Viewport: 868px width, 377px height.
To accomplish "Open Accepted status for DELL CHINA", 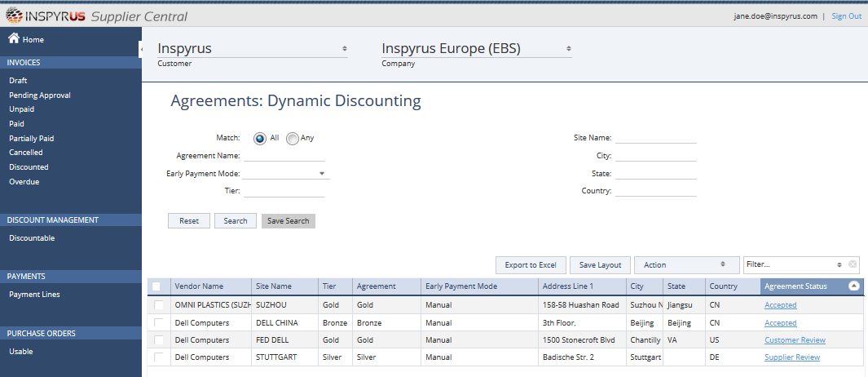I will click(x=781, y=322).
